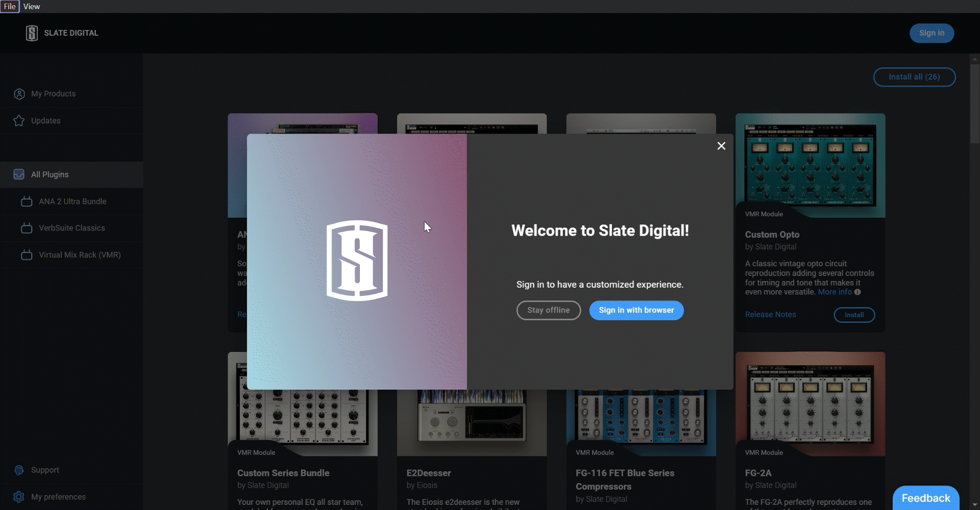Click the vertical scrollbar thumb
Viewport: 980px width, 510px height.
(975, 105)
